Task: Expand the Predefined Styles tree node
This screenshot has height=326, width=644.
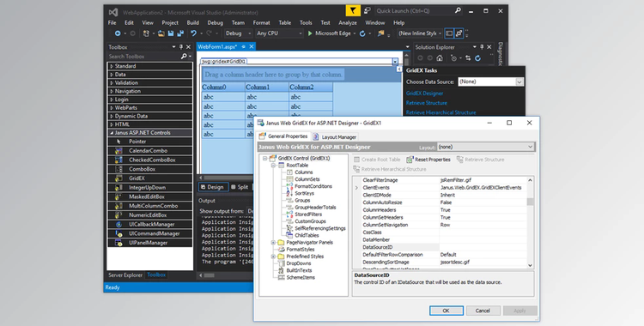Action: (x=273, y=257)
